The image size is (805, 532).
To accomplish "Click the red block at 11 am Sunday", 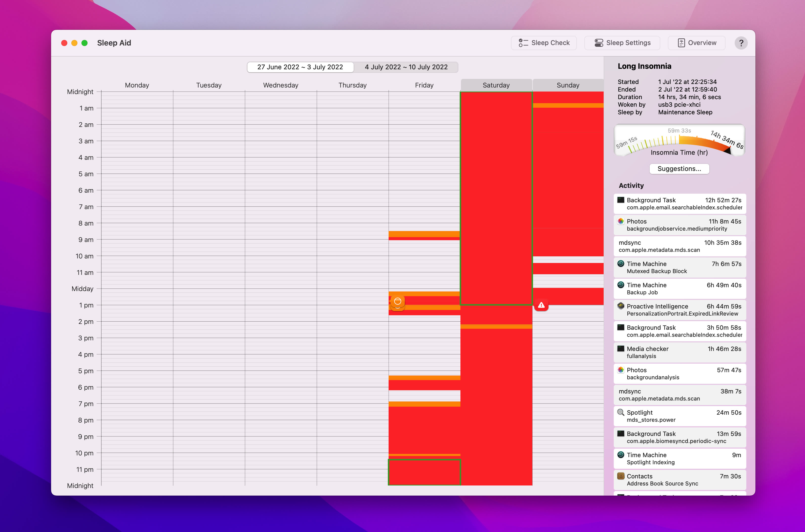I will 568,268.
